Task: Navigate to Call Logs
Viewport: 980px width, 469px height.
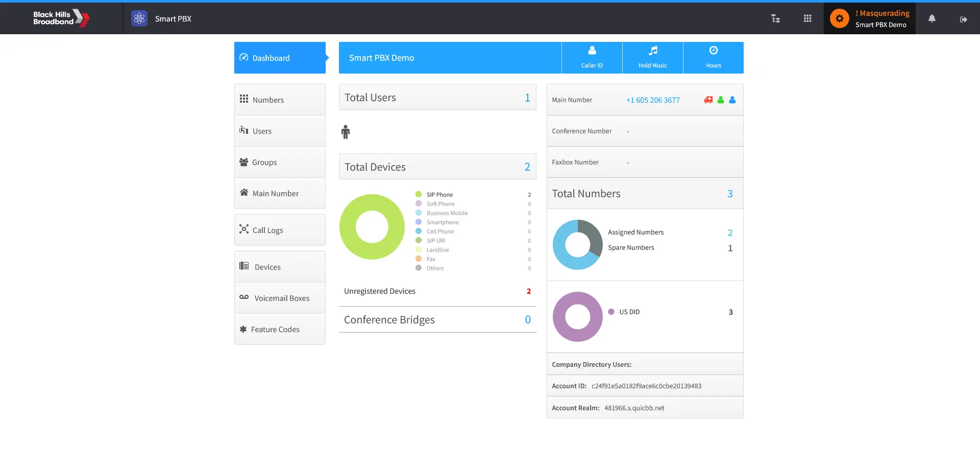Action: pyautogui.click(x=280, y=230)
